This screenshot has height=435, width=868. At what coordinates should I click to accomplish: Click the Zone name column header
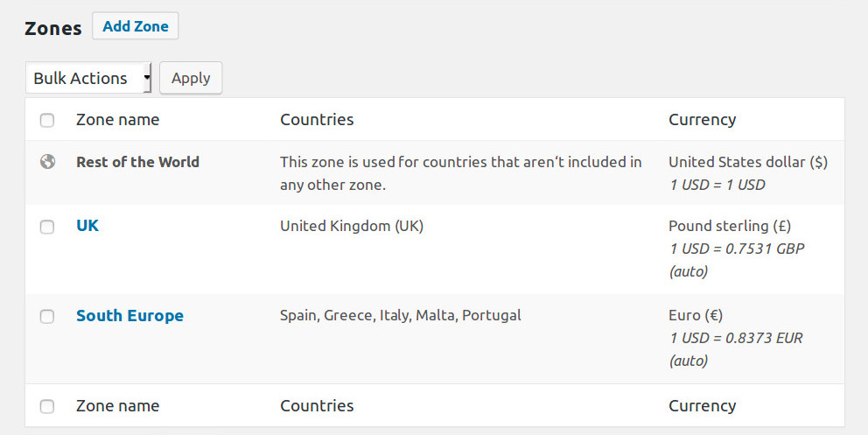[117, 120]
